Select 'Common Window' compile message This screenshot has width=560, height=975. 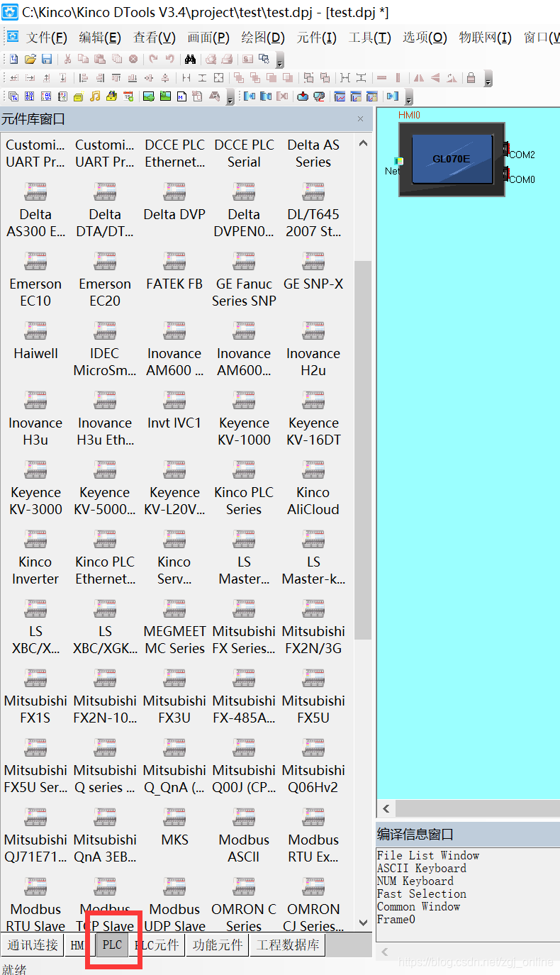click(x=419, y=906)
